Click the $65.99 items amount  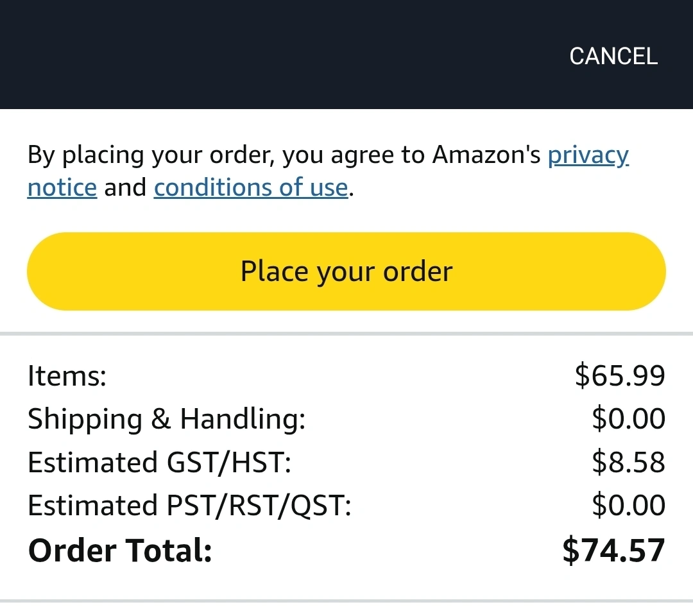620,375
